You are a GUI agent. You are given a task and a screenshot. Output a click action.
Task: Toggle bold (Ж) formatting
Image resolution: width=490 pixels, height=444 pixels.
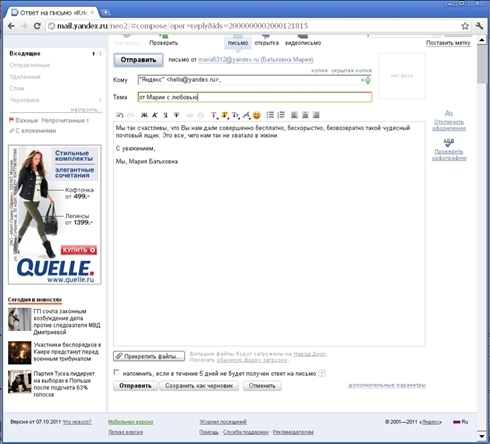tap(144, 115)
